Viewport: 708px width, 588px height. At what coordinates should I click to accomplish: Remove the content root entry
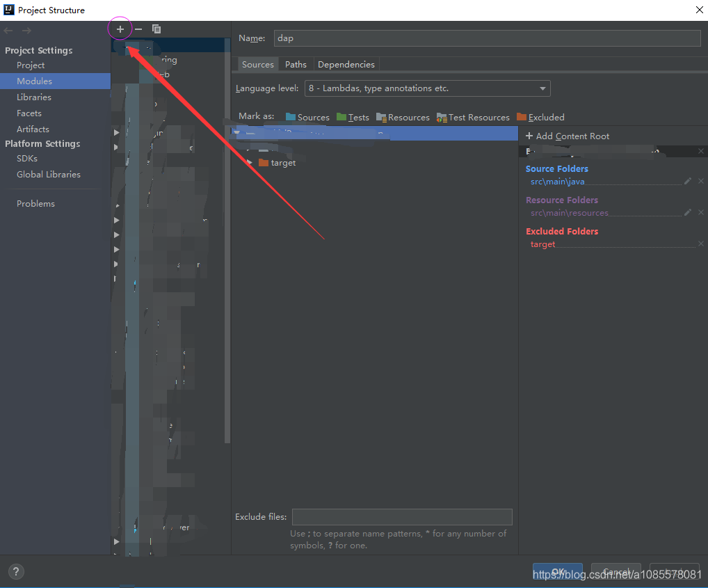[x=701, y=151]
